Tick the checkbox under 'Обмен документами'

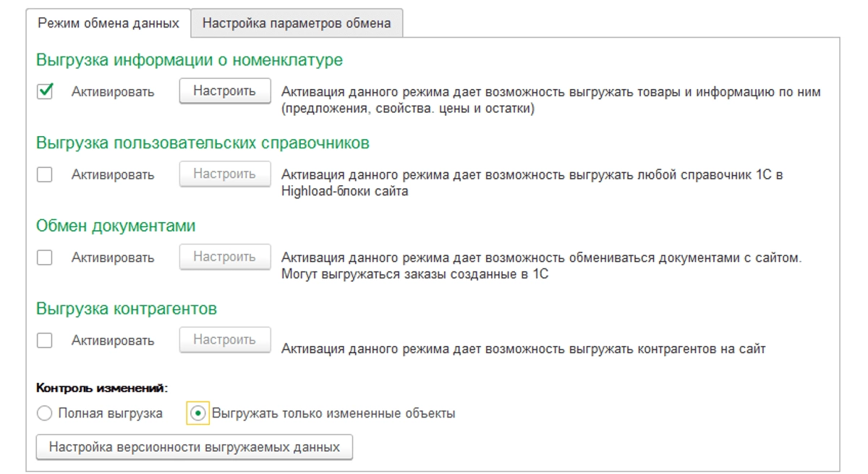click(45, 258)
